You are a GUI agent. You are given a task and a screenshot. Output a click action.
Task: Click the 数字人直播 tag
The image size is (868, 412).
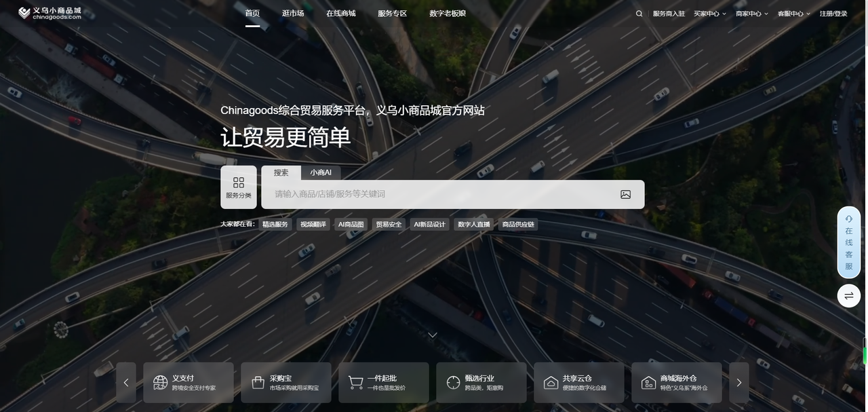point(474,225)
